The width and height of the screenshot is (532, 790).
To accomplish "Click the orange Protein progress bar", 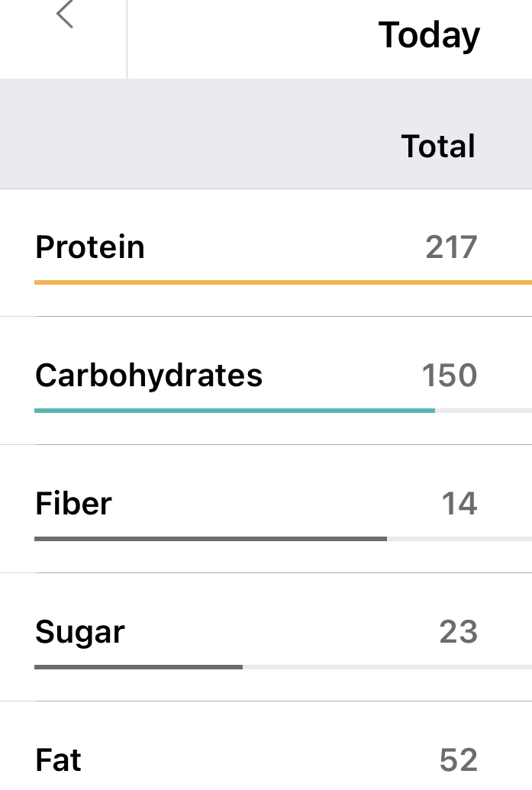I will click(x=282, y=282).
